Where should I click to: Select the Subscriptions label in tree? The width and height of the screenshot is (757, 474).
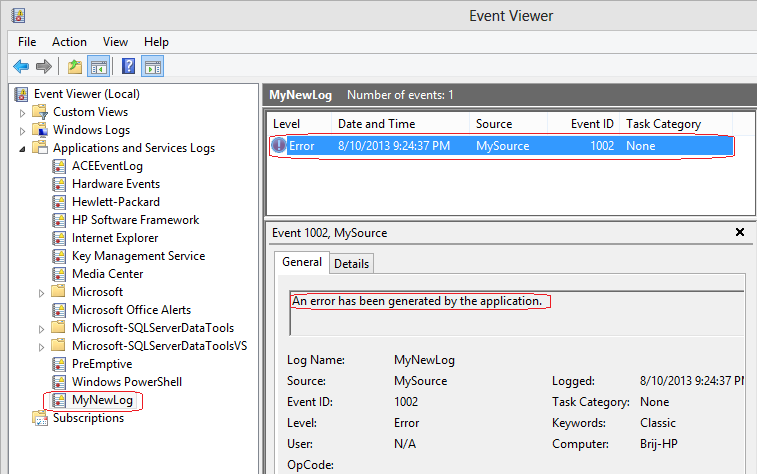[x=88, y=418]
